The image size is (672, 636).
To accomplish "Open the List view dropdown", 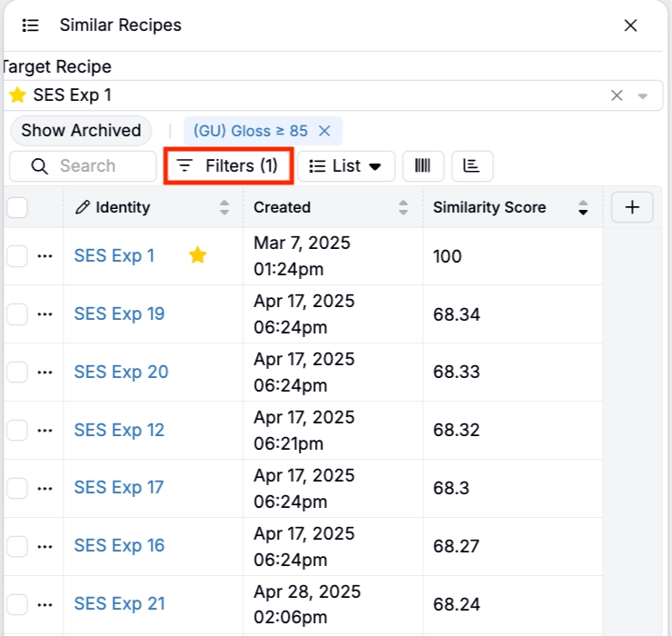I will pyautogui.click(x=346, y=166).
